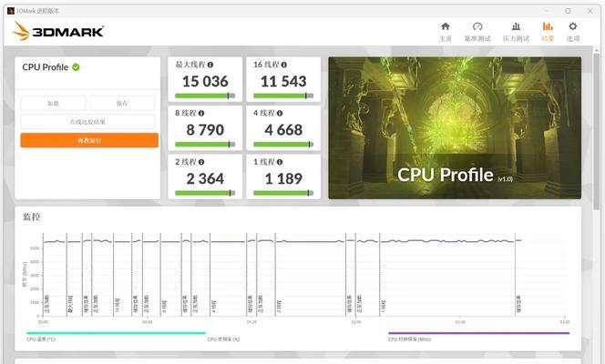The image size is (605, 364).
Task: Maximize the 3DMark window
Action: (x=568, y=11)
